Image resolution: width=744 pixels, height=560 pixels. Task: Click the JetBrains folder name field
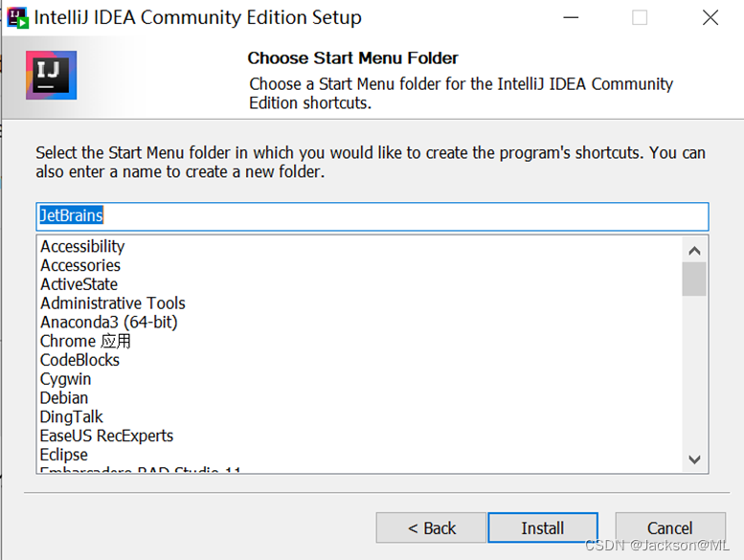coord(372,215)
